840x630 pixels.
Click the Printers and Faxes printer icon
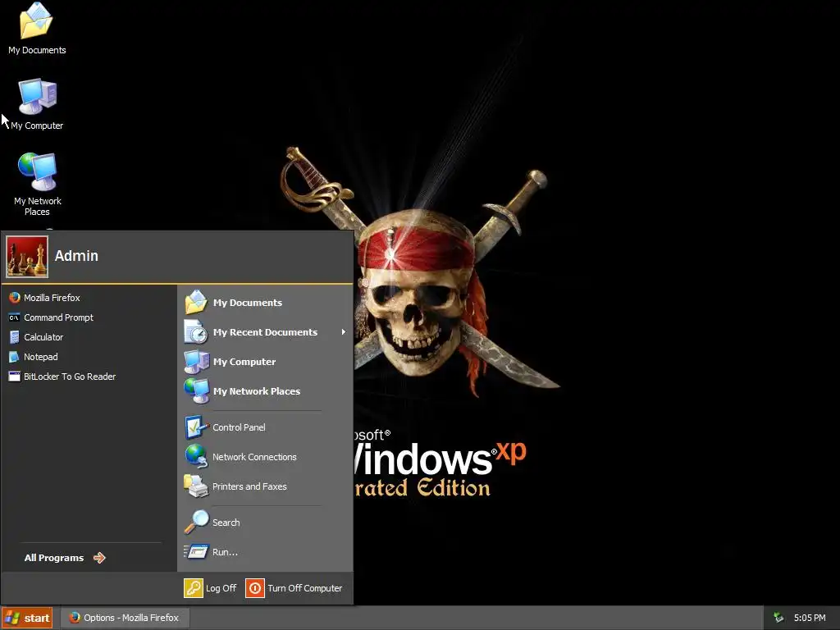[196, 486]
